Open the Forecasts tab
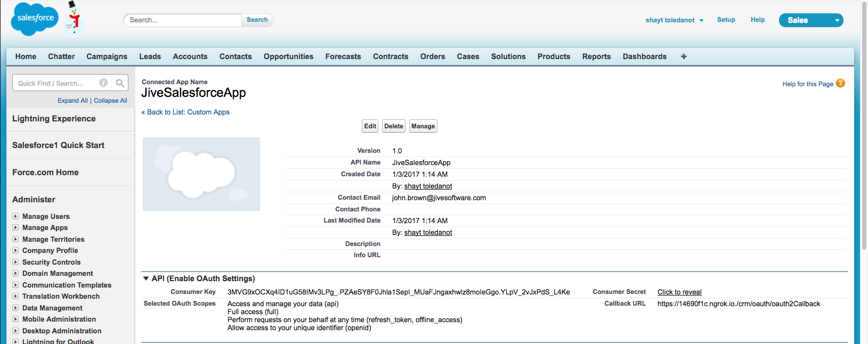 click(343, 56)
